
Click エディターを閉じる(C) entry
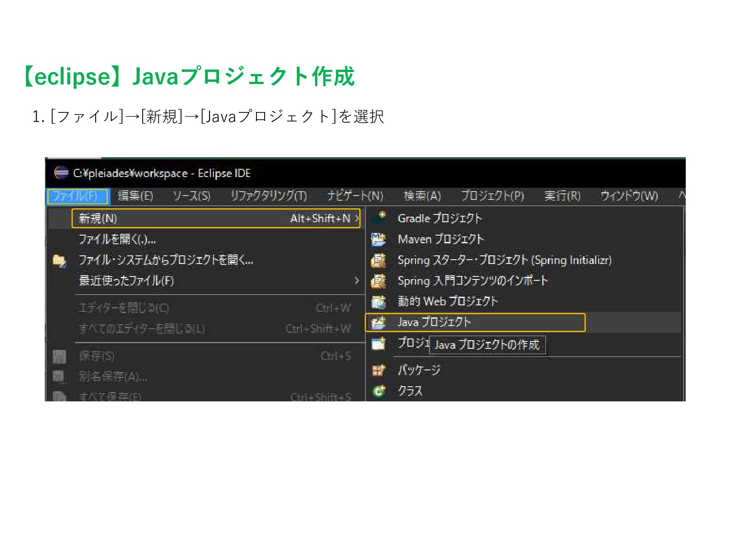coord(124,308)
